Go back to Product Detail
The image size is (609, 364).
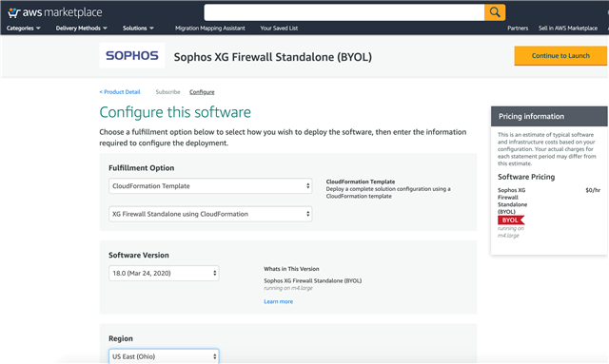[x=120, y=92]
